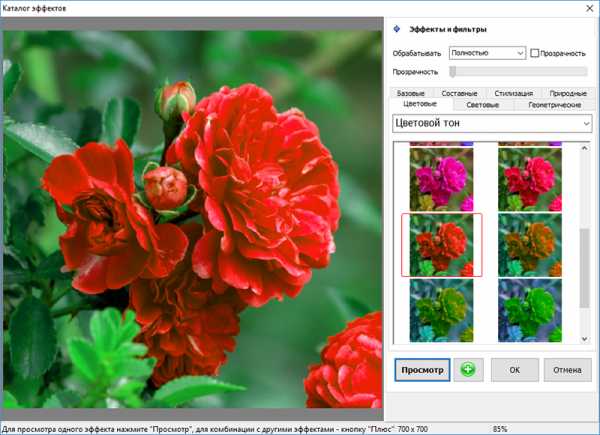Open the Обрабатывать dropdown set to Полностью
This screenshot has height=435, width=600.
coord(487,53)
